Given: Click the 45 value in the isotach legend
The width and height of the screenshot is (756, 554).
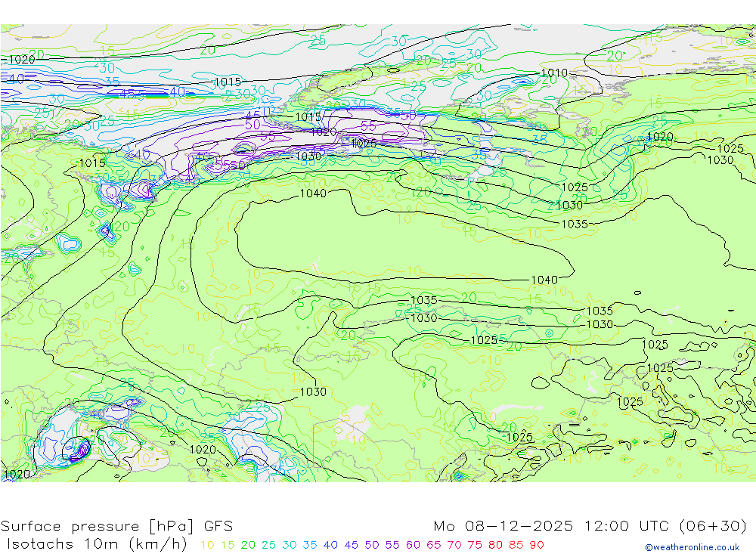Looking at the screenshot, I should tap(351, 545).
